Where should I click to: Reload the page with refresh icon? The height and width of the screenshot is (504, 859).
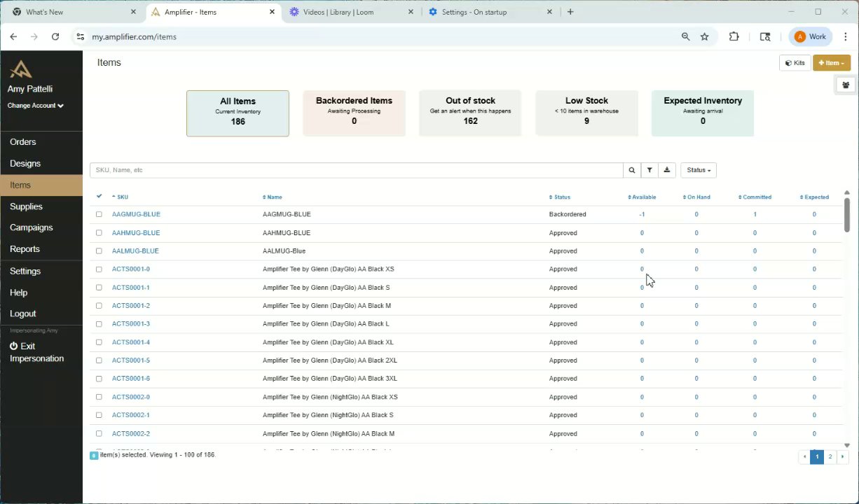click(x=55, y=36)
